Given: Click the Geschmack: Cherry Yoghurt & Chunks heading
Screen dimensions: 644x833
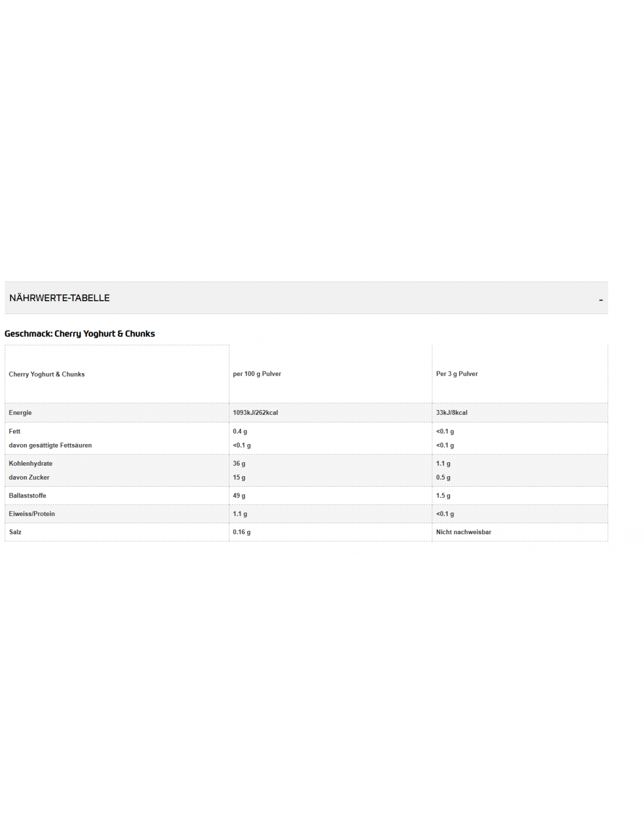Looking at the screenshot, I should [x=80, y=334].
